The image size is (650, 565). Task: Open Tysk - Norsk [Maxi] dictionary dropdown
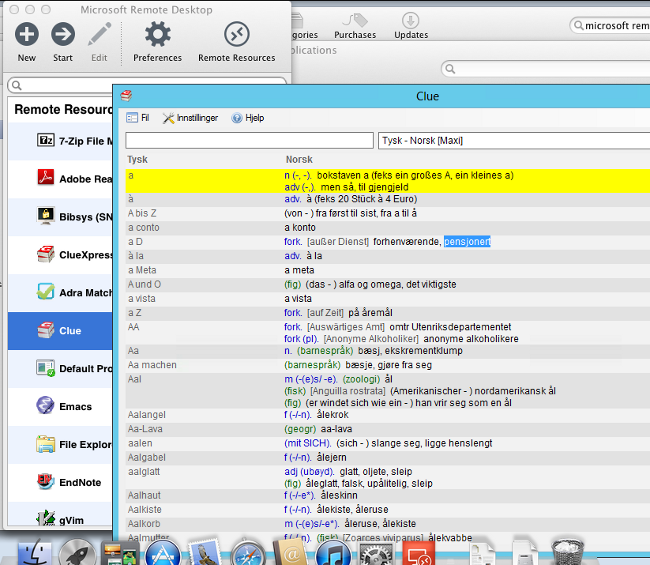click(514, 141)
